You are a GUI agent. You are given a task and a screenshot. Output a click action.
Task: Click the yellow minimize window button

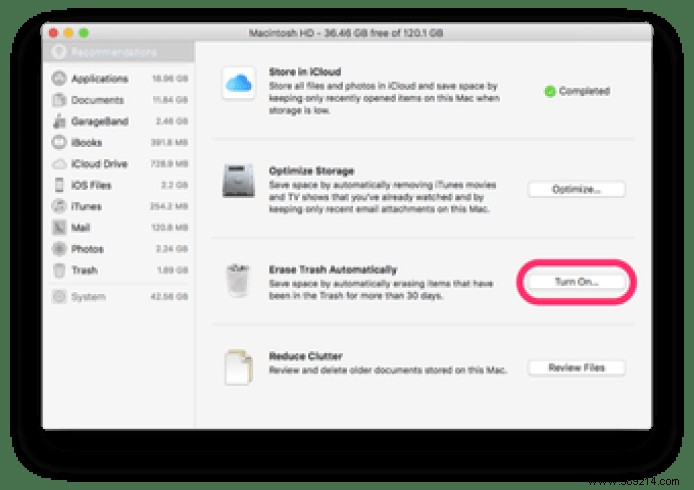click(69, 33)
